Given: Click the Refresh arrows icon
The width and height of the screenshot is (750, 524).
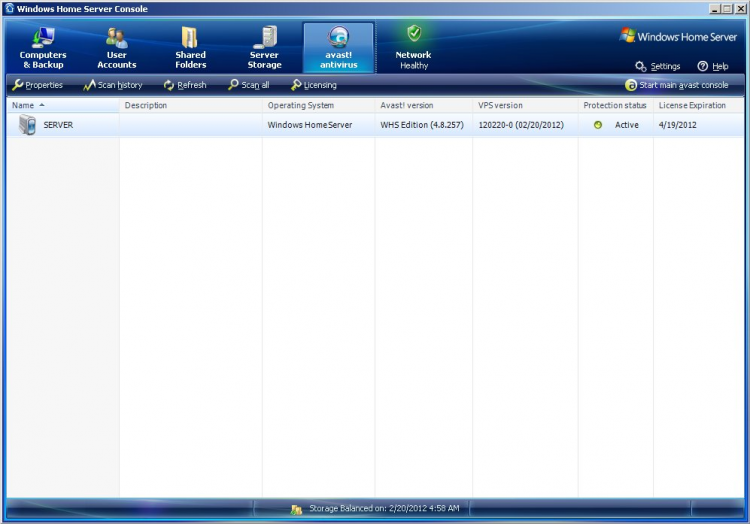Looking at the screenshot, I should 169,85.
